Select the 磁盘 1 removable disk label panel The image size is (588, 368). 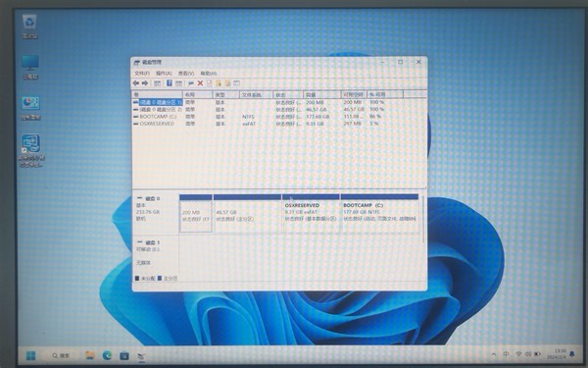(156, 256)
